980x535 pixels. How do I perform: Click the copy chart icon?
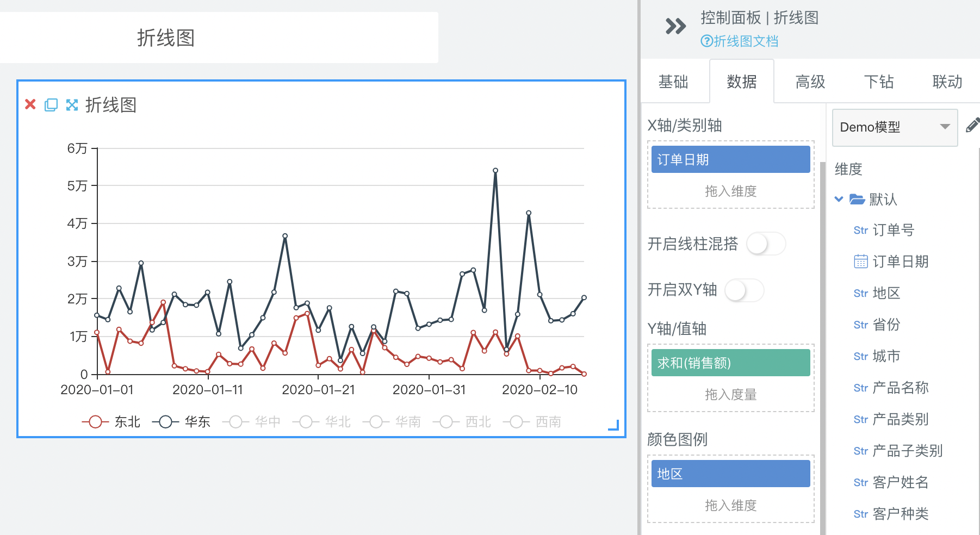pyautogui.click(x=51, y=105)
